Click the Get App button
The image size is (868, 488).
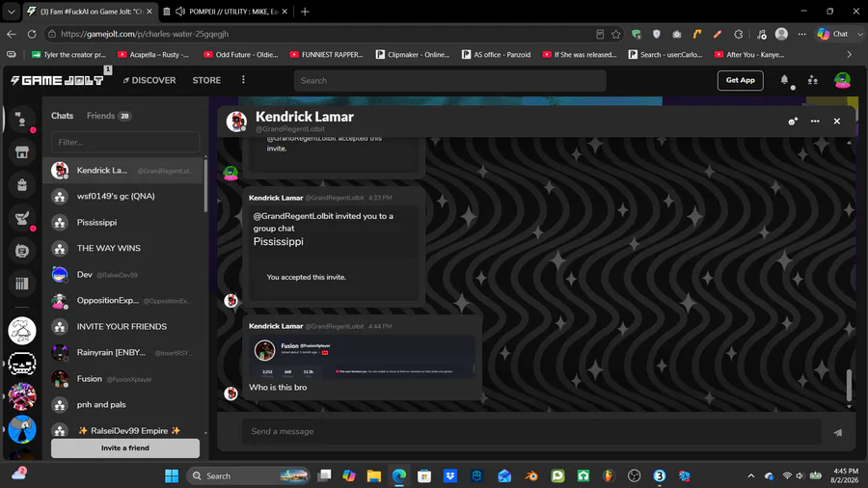click(x=740, y=80)
